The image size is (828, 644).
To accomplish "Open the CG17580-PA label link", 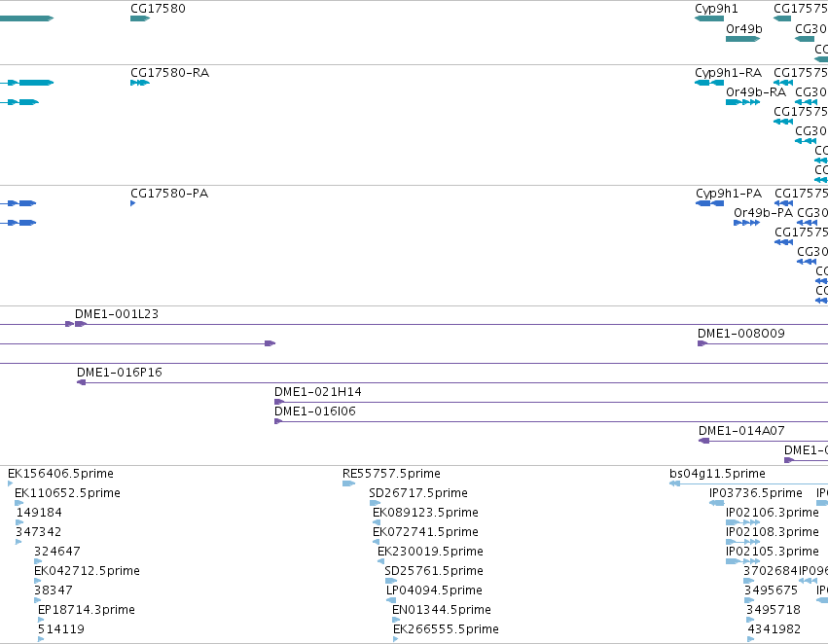I will pos(169,194).
